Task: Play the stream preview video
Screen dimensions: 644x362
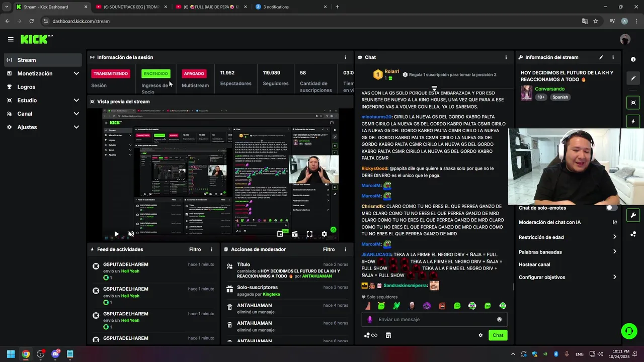Action: [116, 234]
